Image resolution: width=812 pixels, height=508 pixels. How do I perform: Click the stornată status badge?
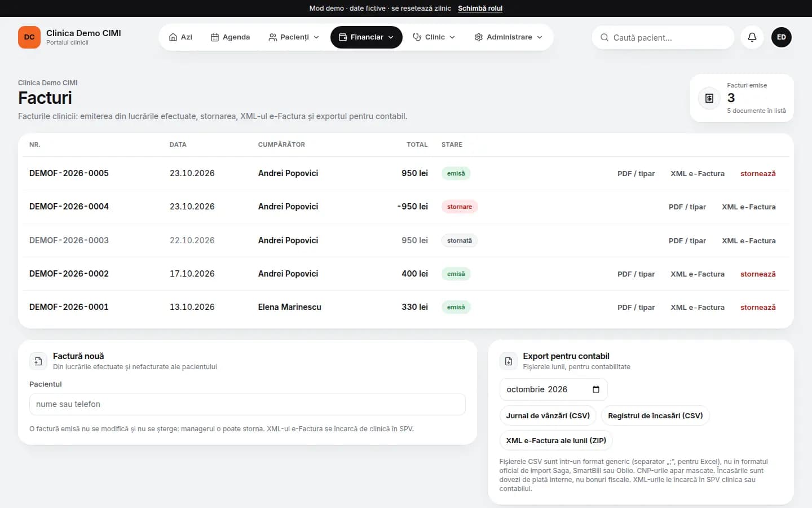[460, 240]
